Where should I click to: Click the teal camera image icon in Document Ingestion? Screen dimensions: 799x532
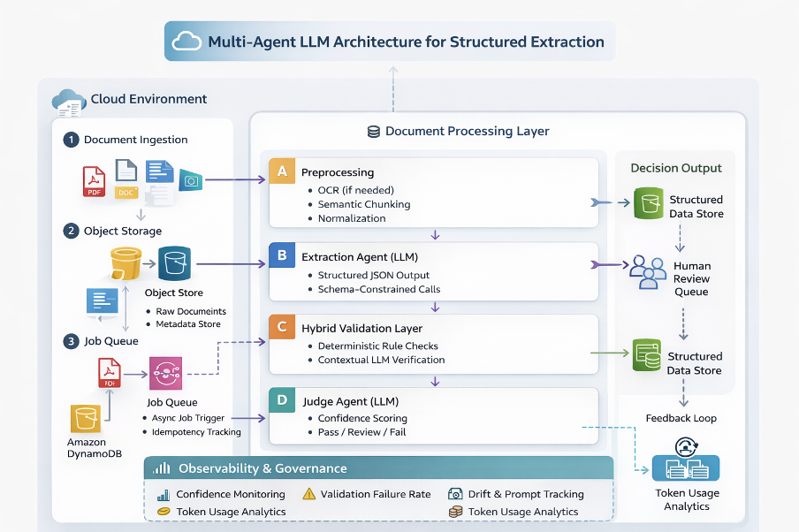click(x=191, y=180)
